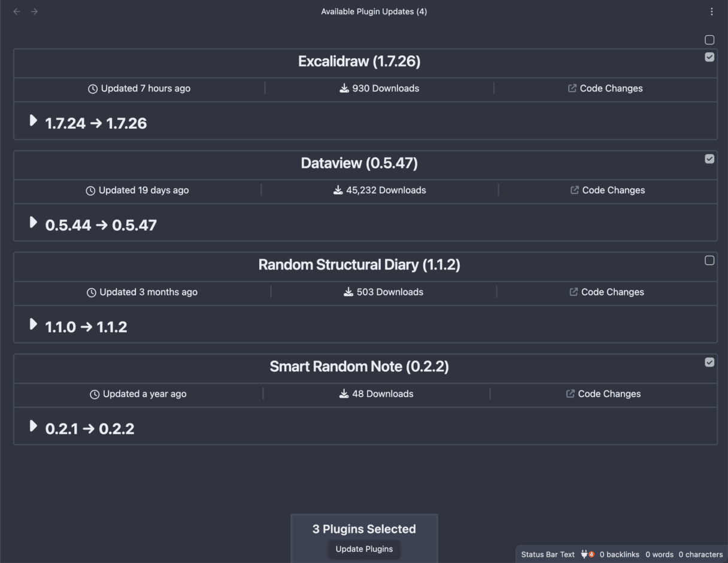The image size is (728, 563).
Task: Toggle the select-all checkbox at top right
Action: point(709,40)
